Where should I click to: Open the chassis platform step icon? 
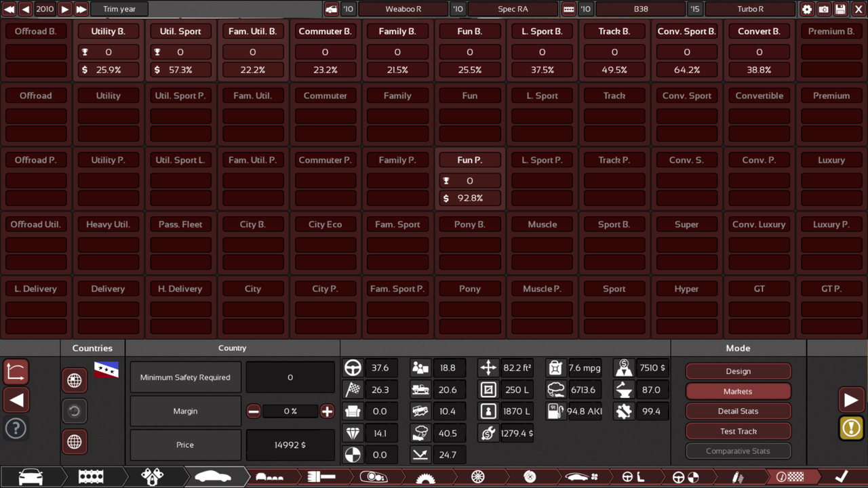coord(269,477)
